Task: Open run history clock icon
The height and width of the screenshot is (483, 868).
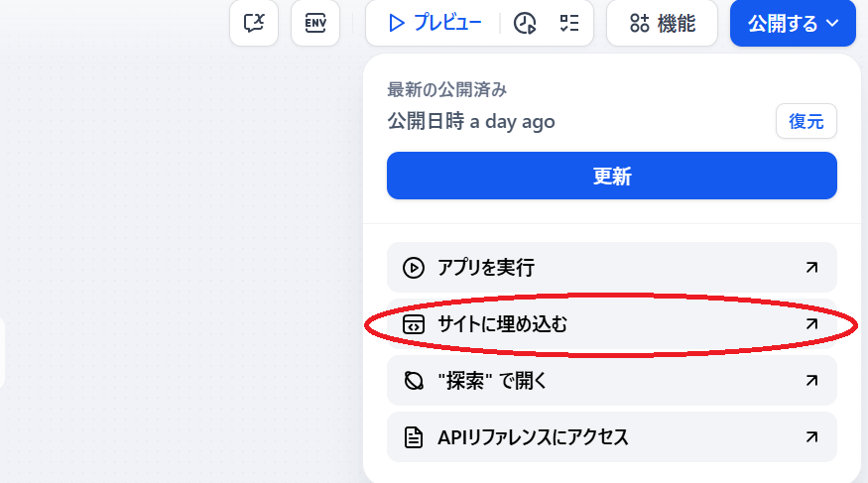Action: click(524, 23)
